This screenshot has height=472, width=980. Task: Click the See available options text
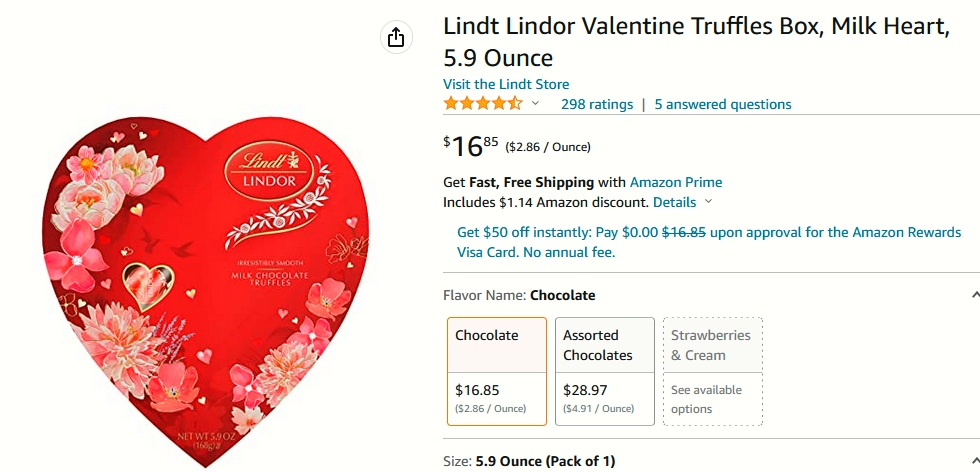coord(706,399)
